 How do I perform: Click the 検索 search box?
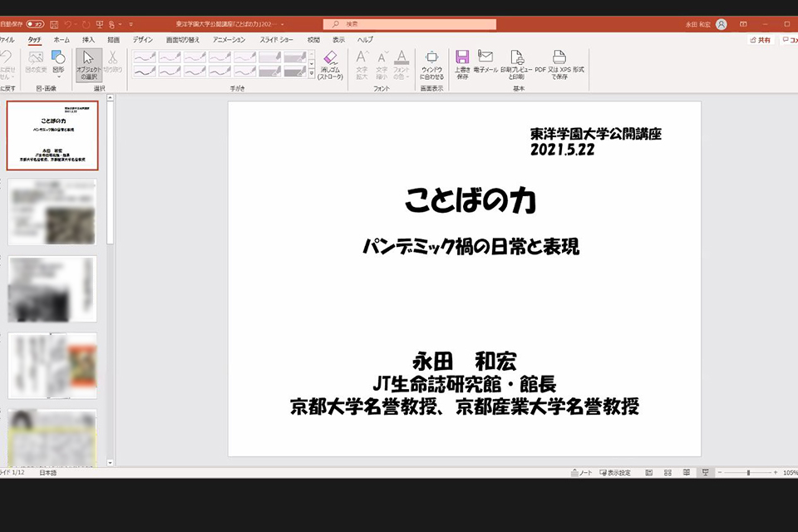click(x=409, y=24)
